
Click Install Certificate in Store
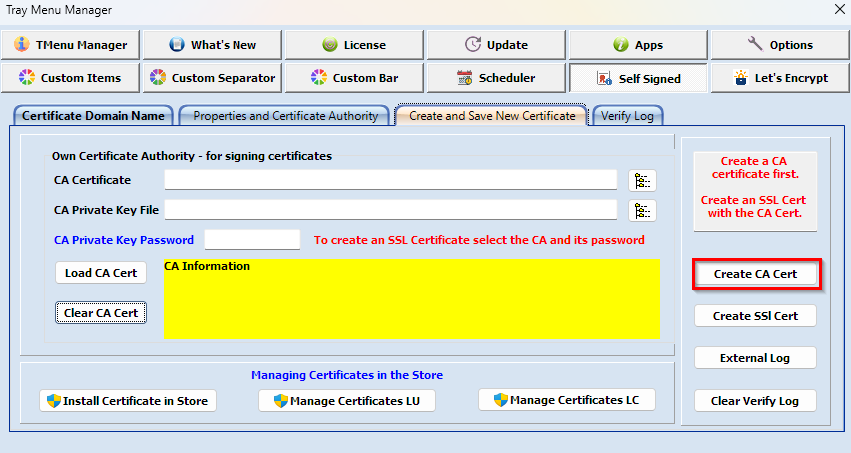128,401
